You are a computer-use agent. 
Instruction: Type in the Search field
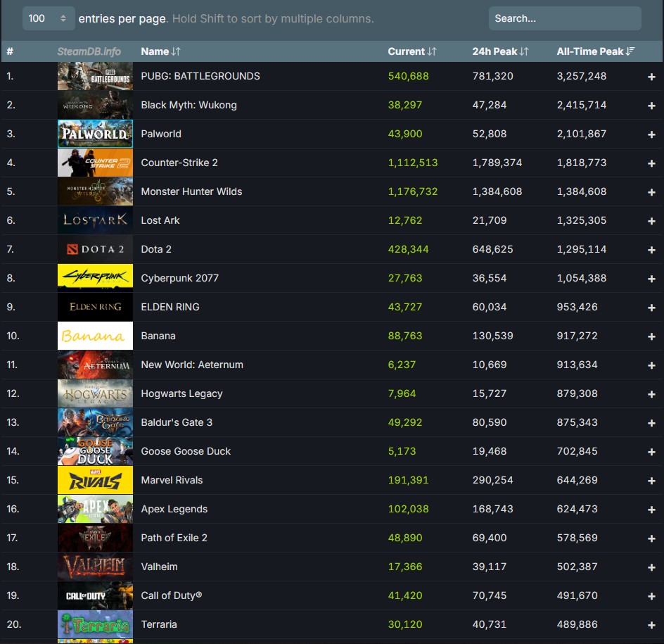(564, 18)
